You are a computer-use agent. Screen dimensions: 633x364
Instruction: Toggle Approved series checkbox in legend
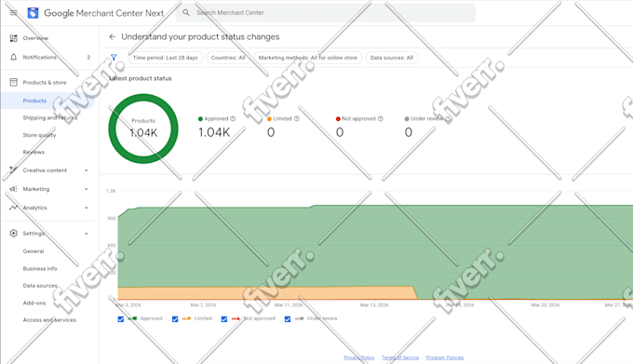[x=121, y=318]
